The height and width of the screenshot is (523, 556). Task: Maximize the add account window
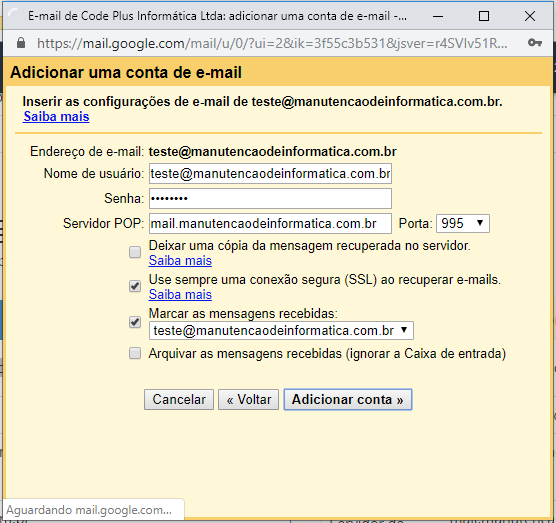[x=484, y=16]
